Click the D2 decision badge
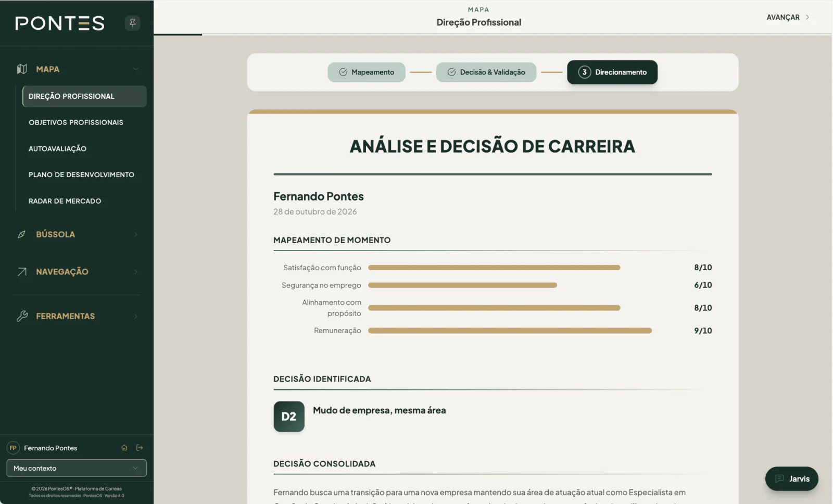This screenshot has width=833, height=504. [289, 417]
